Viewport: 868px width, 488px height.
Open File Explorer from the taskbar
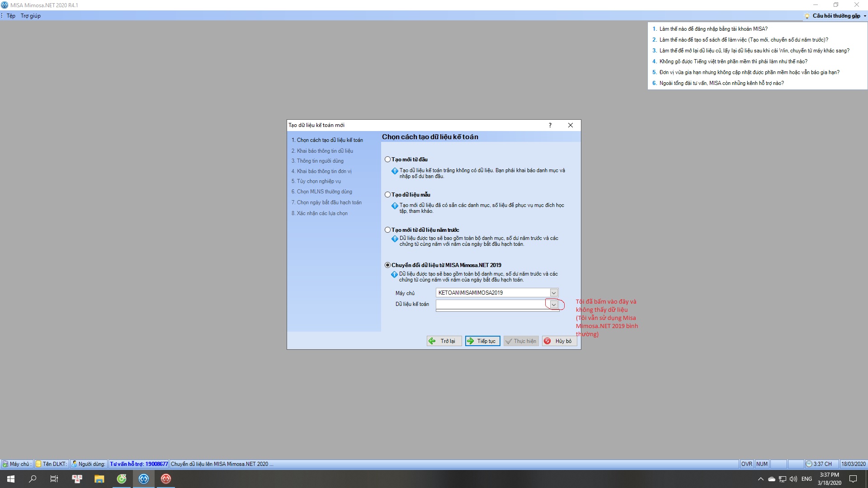click(99, 479)
